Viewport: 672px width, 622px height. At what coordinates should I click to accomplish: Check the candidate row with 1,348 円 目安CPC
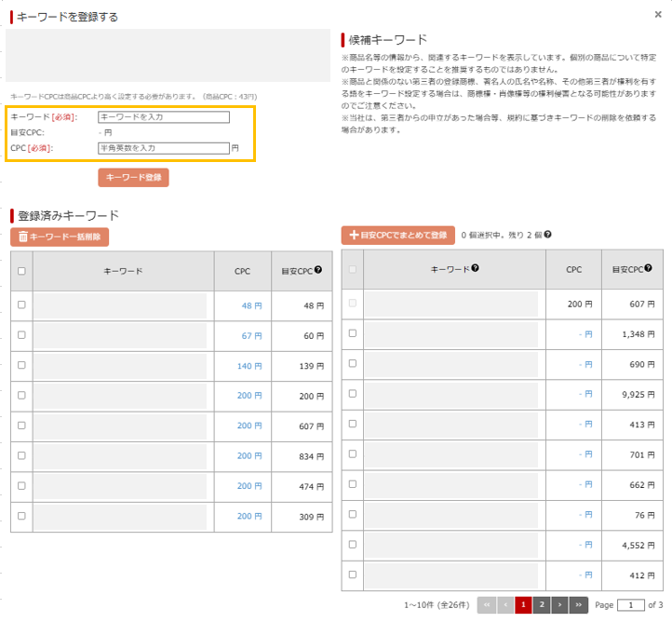353,333
